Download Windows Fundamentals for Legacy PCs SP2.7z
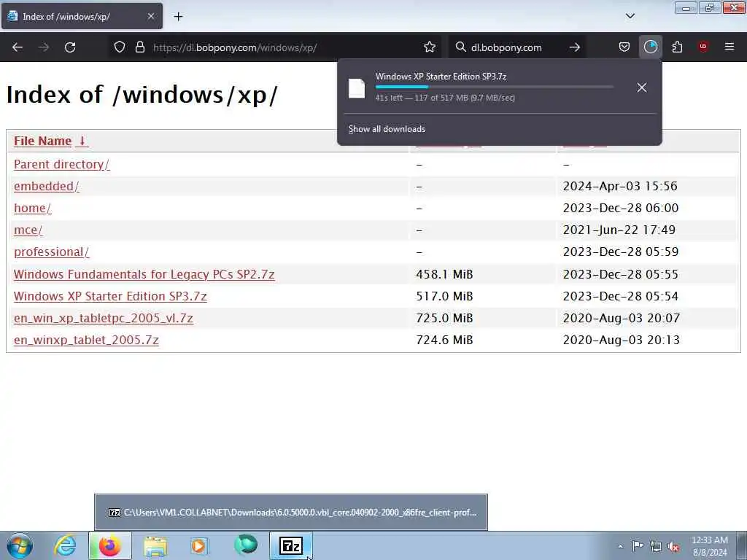The image size is (747, 560). (144, 274)
